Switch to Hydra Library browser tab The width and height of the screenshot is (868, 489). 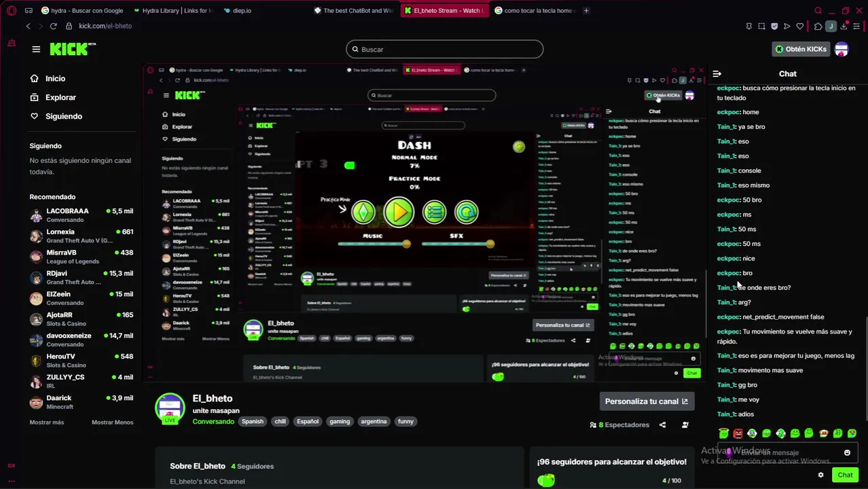[x=173, y=10]
